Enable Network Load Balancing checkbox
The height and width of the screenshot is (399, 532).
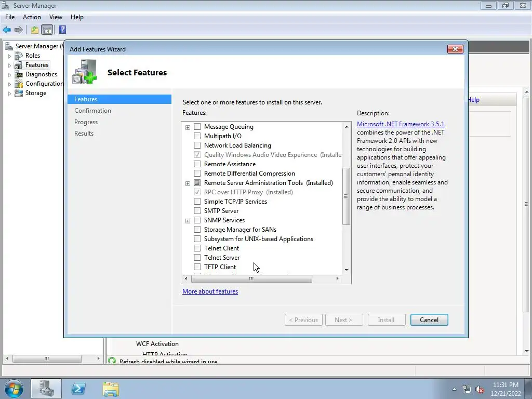coord(197,145)
